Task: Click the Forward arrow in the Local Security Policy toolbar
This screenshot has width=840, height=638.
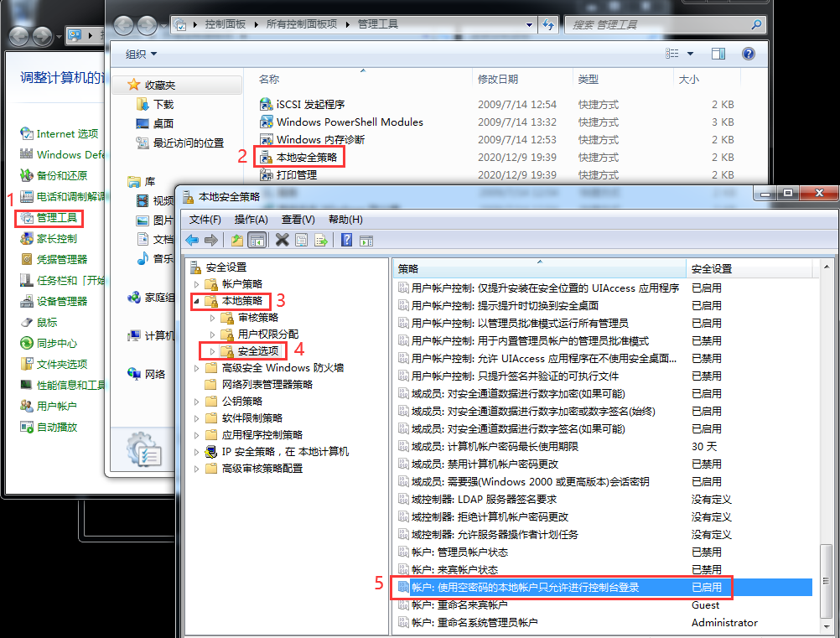Action: point(211,241)
